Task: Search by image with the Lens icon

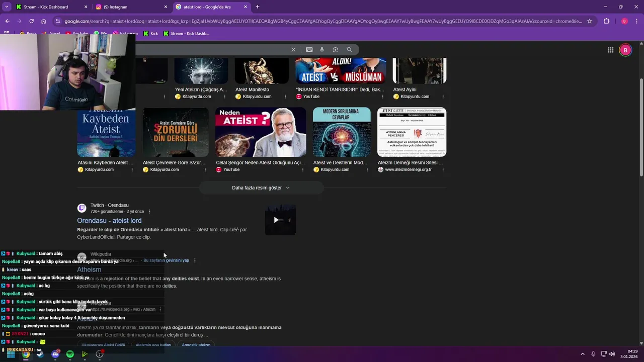Action: (335, 50)
